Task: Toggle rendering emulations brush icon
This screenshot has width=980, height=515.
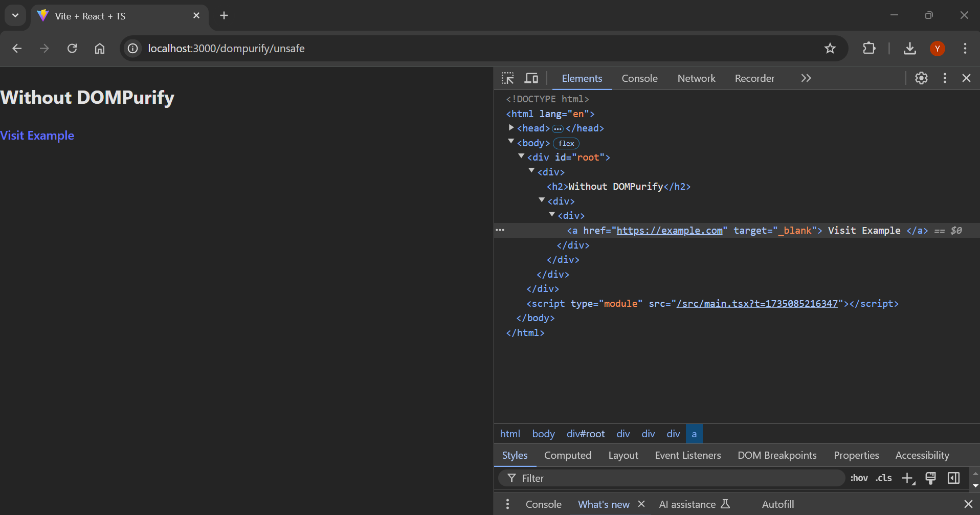Action: click(930, 478)
